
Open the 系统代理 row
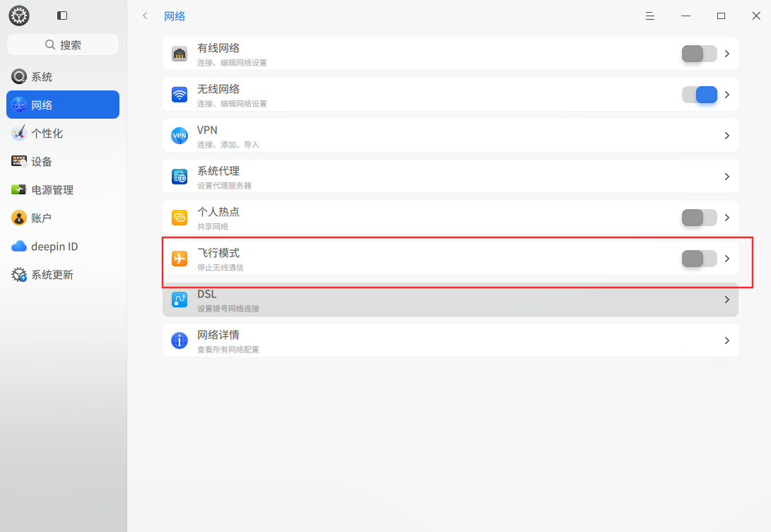pyautogui.click(x=450, y=177)
